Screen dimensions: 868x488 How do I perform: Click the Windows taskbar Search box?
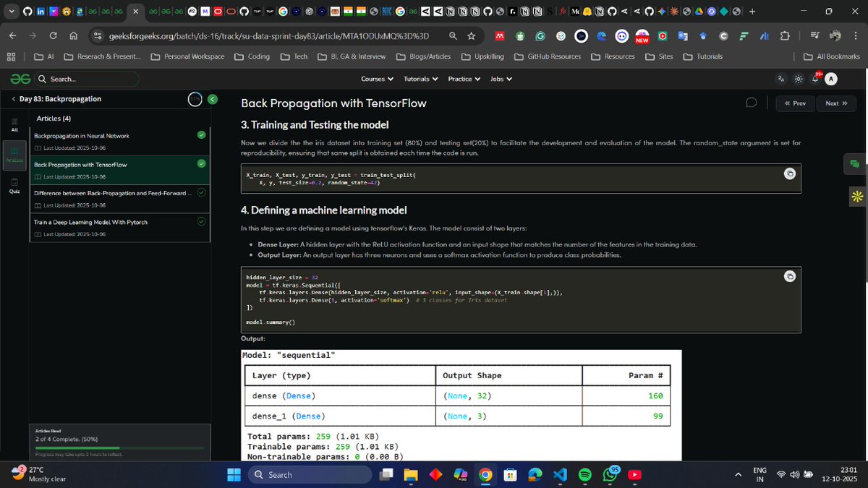pos(311,474)
